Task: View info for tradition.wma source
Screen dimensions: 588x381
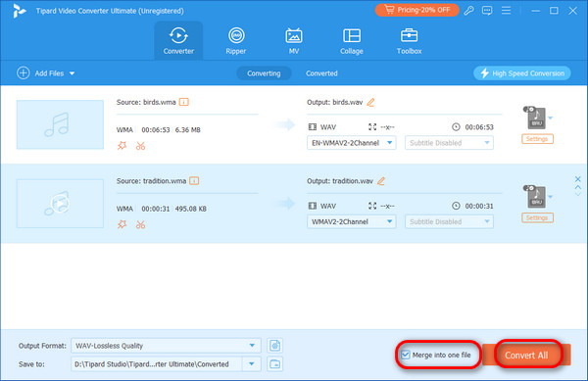Action: tap(194, 181)
